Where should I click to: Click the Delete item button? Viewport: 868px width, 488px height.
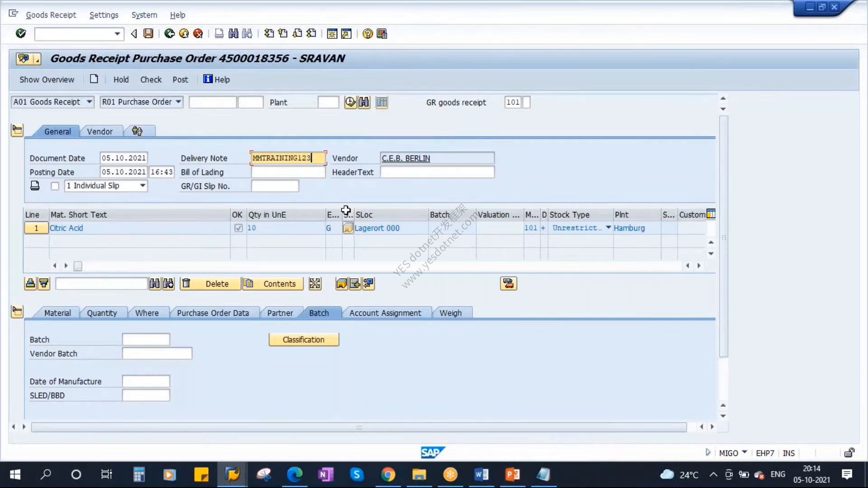pyautogui.click(x=211, y=284)
